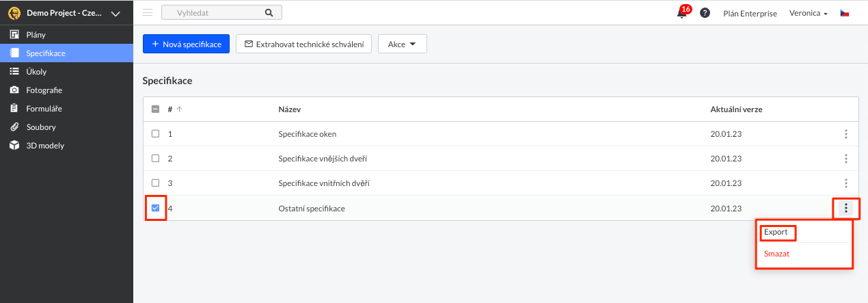Uncheck the Ostatní specifikace checkbox
Image resolution: width=868 pixels, height=303 pixels.
pyautogui.click(x=155, y=208)
